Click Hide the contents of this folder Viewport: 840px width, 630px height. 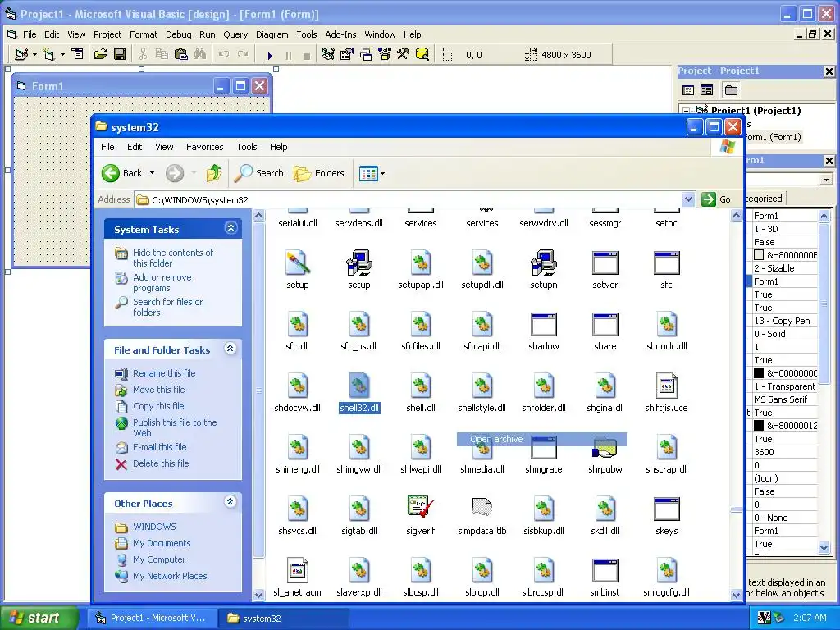pyautogui.click(x=172, y=258)
